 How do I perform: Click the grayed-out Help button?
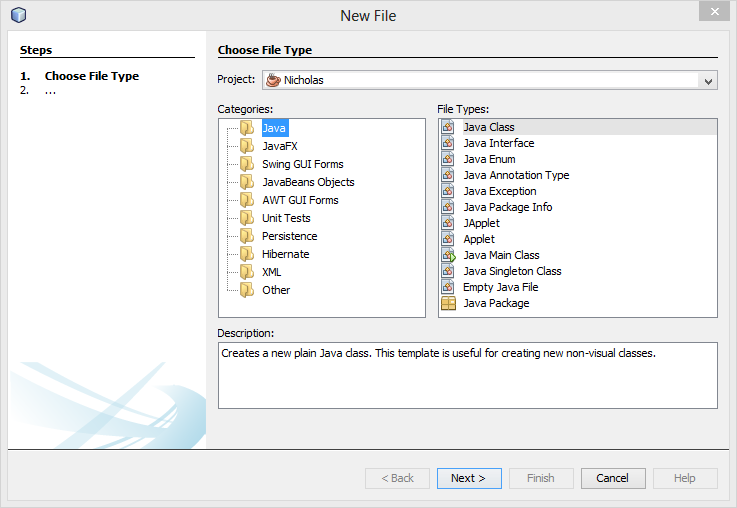pos(685,478)
